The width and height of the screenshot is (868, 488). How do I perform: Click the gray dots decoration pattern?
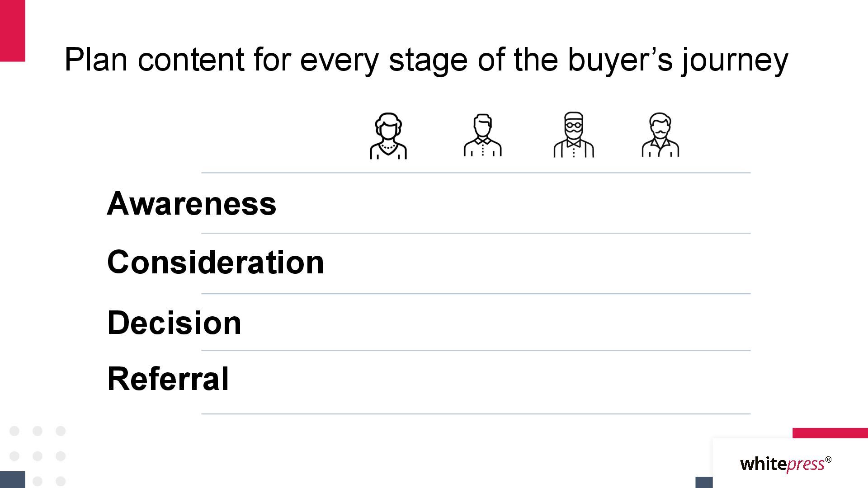pos(38,455)
